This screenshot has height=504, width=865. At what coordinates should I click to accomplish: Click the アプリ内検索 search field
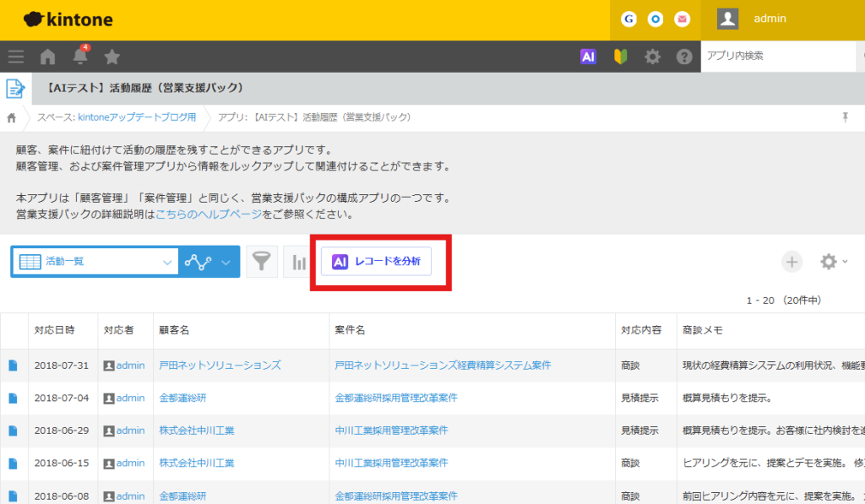click(777, 56)
